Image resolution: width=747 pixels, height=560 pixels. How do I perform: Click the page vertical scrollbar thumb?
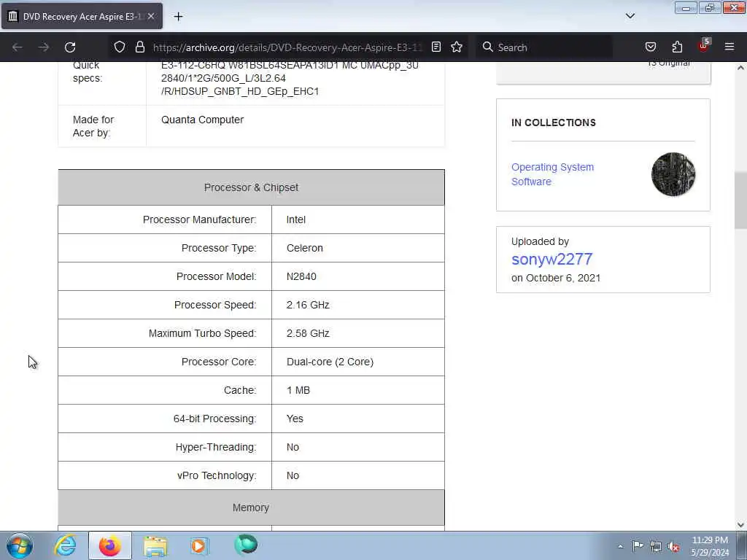click(x=740, y=200)
